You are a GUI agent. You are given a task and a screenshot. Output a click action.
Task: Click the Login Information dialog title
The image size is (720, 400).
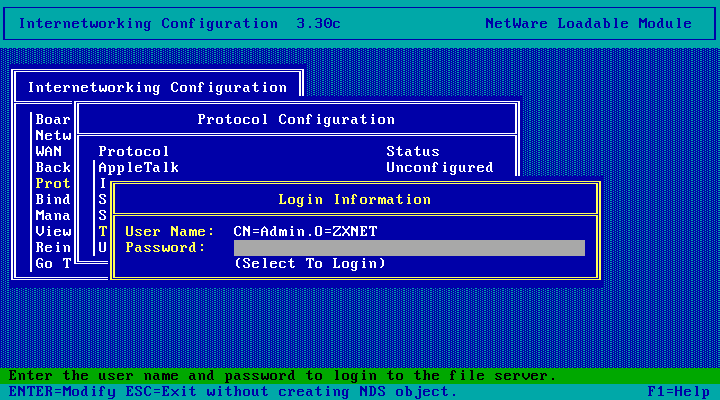(x=354, y=200)
